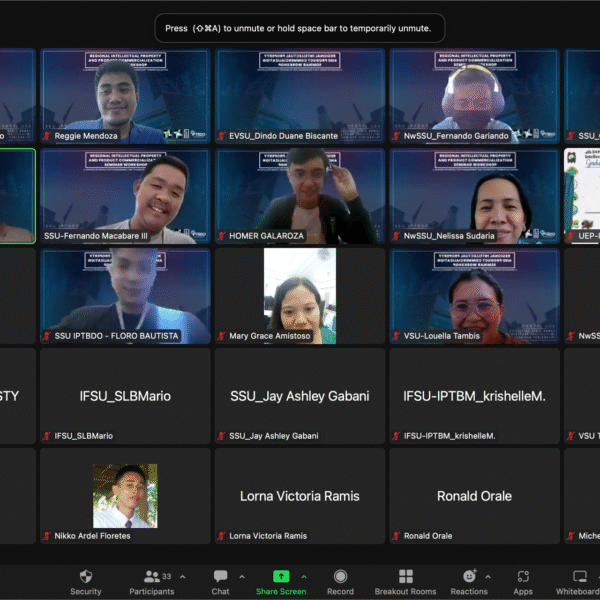Select Reggie Mendoza's video tile
The image size is (600, 600).
125,96
